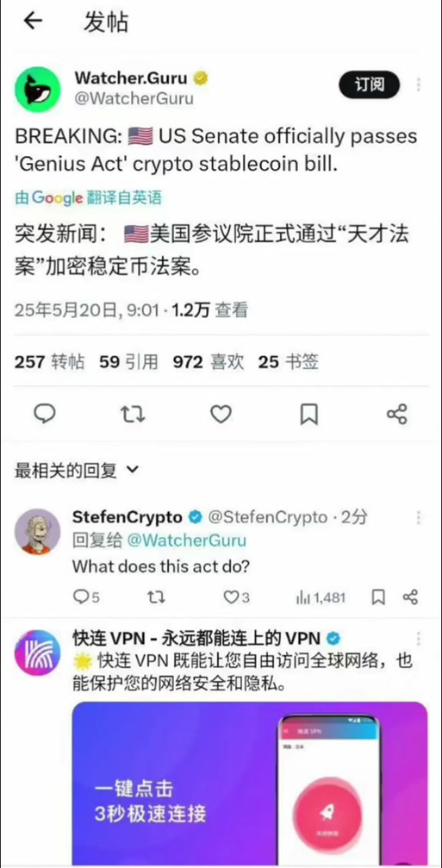Open the 快连 VPN ad image
The image size is (442, 868).
tap(250, 784)
